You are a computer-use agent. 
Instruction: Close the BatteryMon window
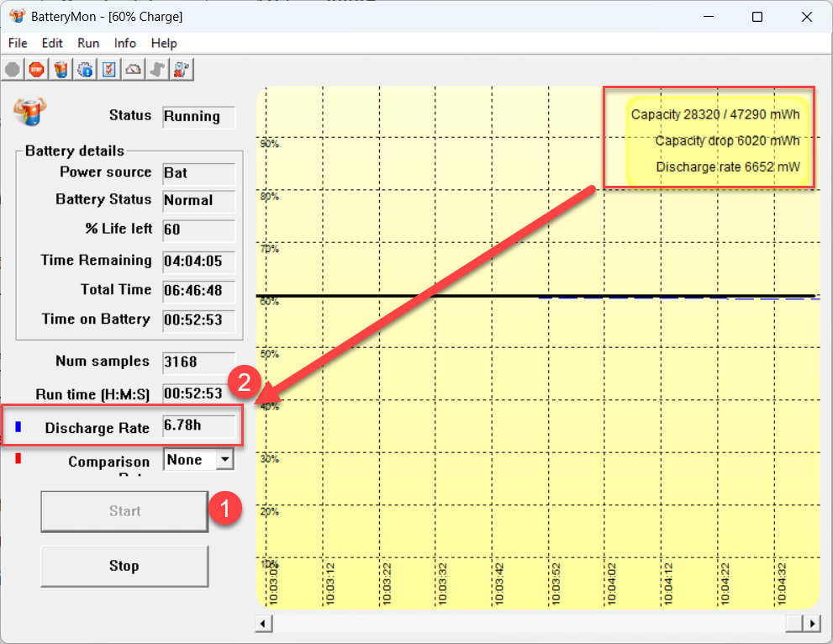coord(806,17)
